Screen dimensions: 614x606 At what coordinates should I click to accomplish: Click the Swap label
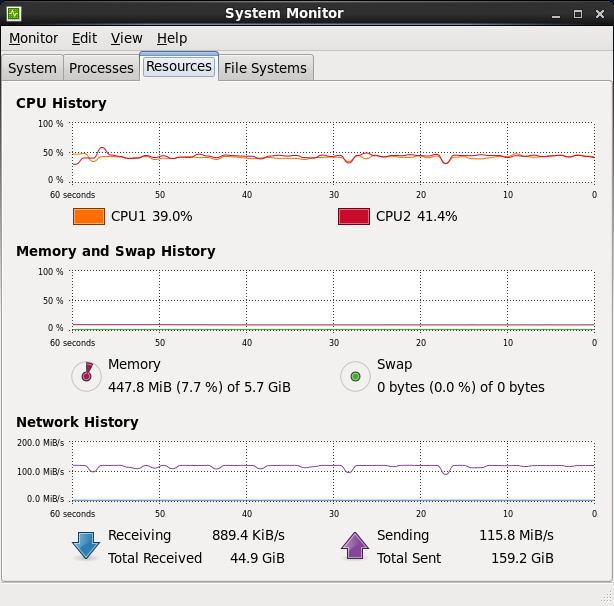(394, 364)
